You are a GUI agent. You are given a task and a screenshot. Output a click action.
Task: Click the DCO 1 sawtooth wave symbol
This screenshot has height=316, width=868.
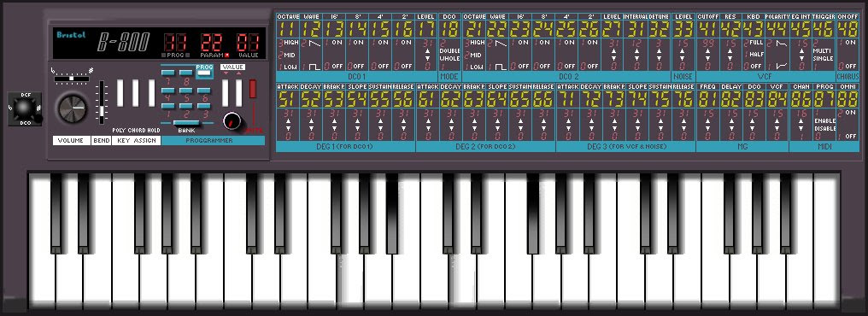[x=314, y=44]
